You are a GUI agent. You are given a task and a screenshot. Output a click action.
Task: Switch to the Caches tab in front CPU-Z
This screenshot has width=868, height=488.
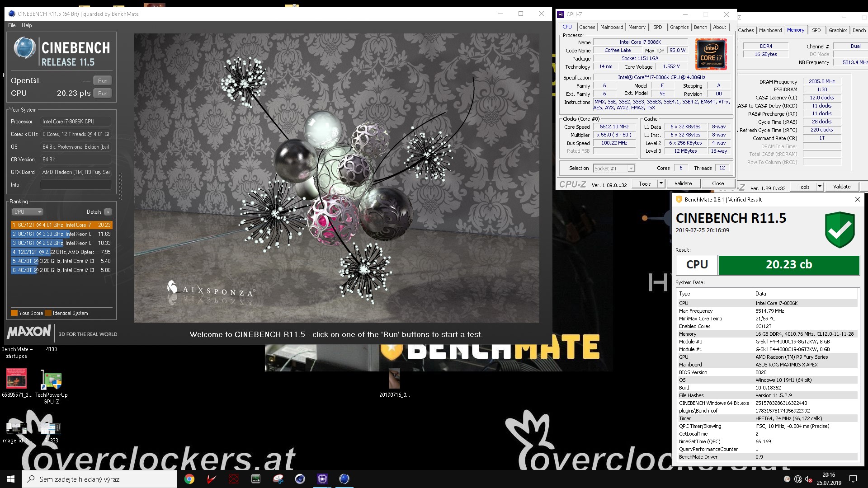click(x=587, y=27)
